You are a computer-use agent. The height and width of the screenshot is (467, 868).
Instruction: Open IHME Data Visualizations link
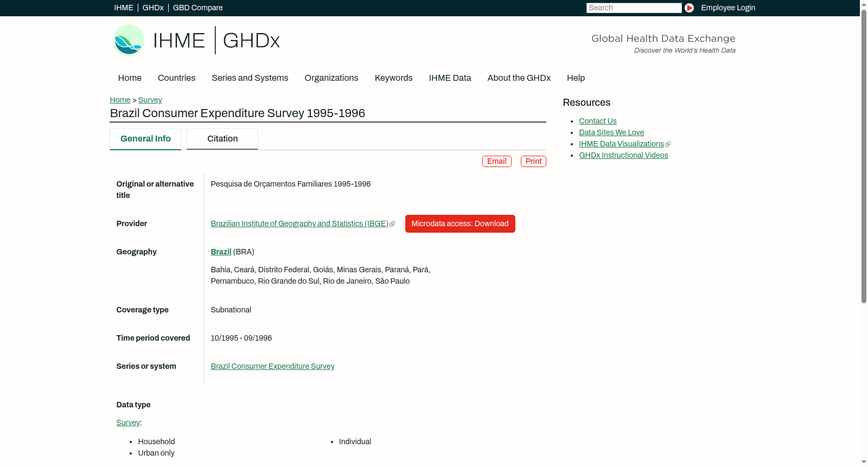point(622,144)
